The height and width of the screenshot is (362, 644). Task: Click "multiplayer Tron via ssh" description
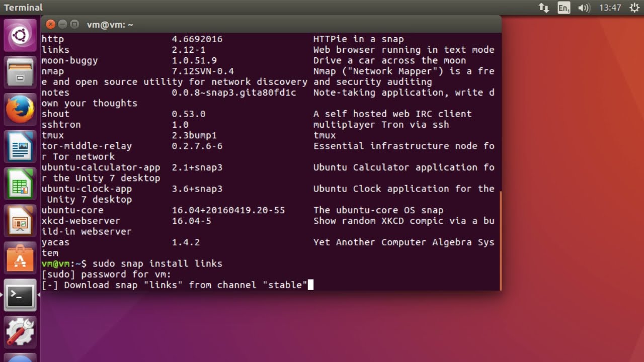click(381, 125)
